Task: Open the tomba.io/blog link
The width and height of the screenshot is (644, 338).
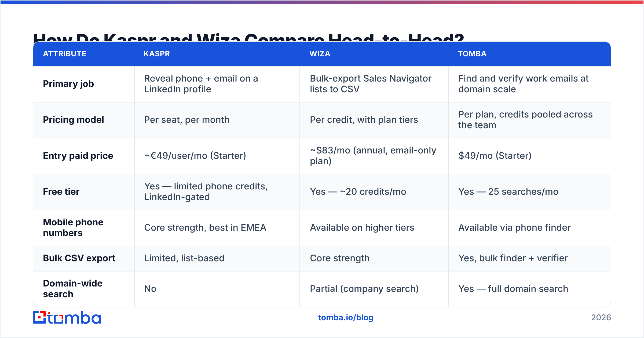Action: 346,318
